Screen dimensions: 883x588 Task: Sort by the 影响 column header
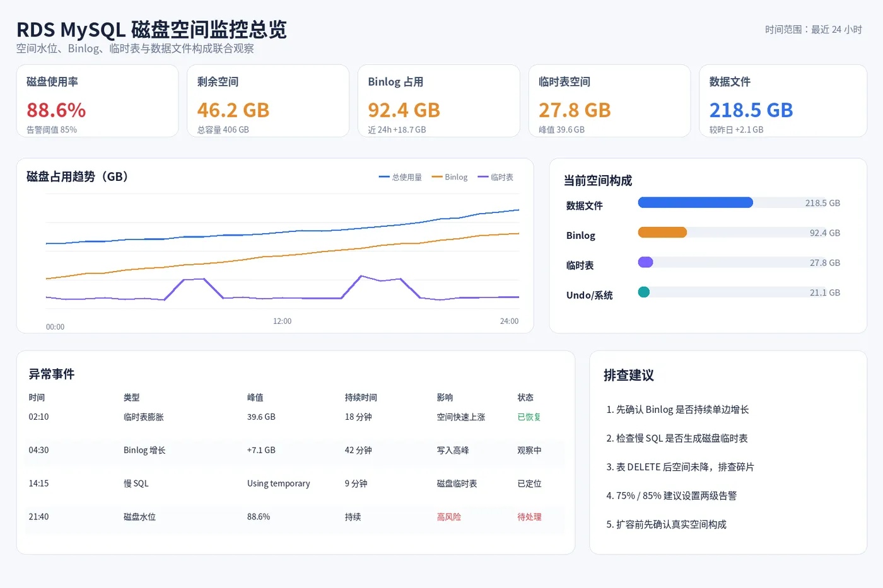pos(445,398)
